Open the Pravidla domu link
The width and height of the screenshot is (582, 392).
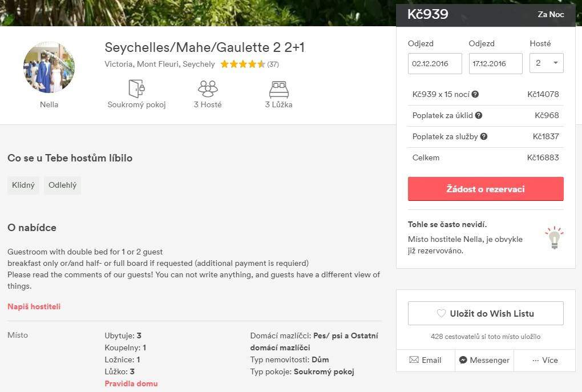pos(131,383)
